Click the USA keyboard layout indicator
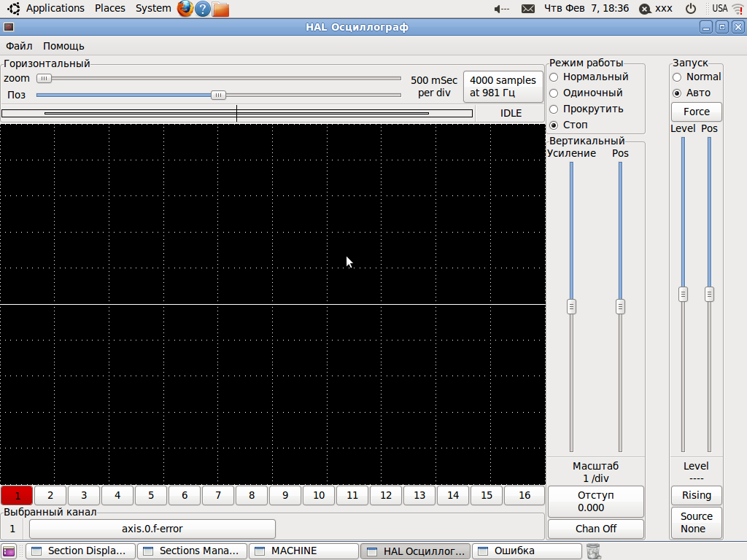Image resolution: width=747 pixels, height=560 pixels. click(719, 9)
